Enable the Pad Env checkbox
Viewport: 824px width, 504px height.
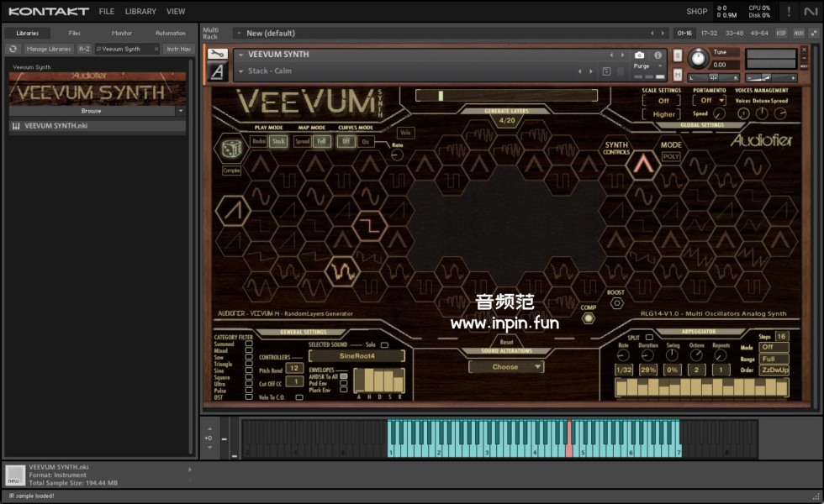pyautogui.click(x=344, y=383)
